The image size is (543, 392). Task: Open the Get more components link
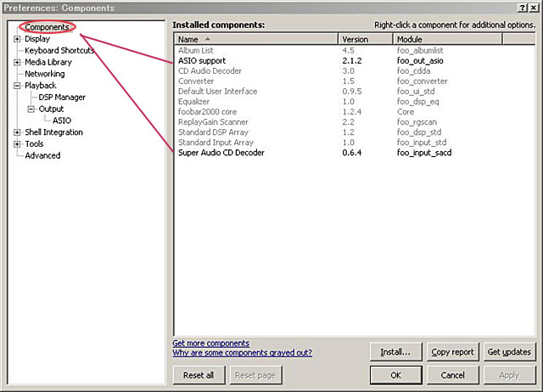(x=211, y=343)
